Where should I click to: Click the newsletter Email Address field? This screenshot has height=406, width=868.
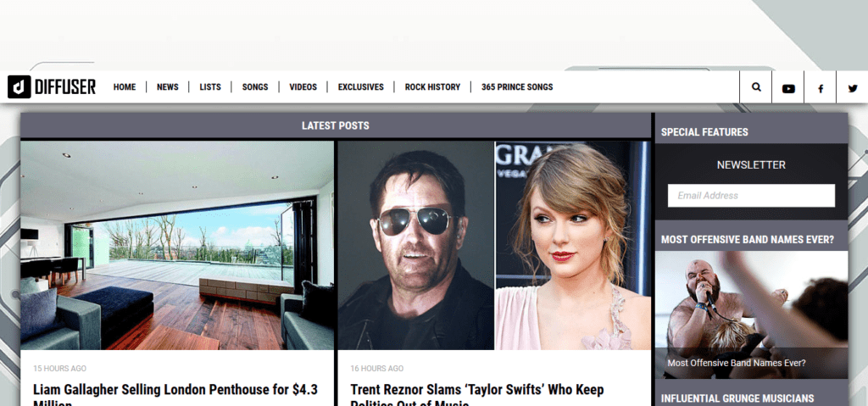pos(751,196)
